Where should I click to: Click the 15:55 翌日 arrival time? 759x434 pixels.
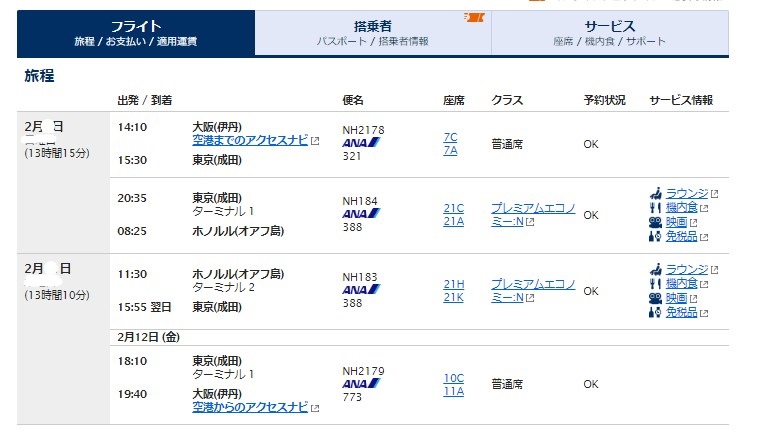click(x=144, y=307)
